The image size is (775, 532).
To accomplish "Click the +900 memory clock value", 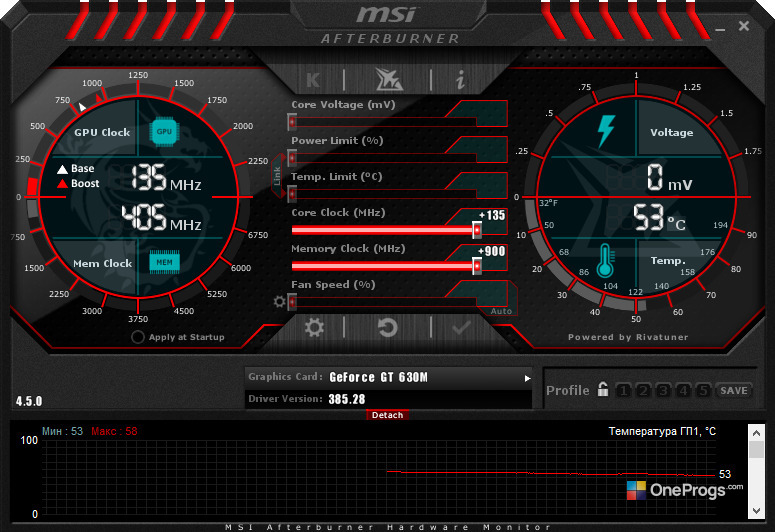I will click(x=491, y=251).
